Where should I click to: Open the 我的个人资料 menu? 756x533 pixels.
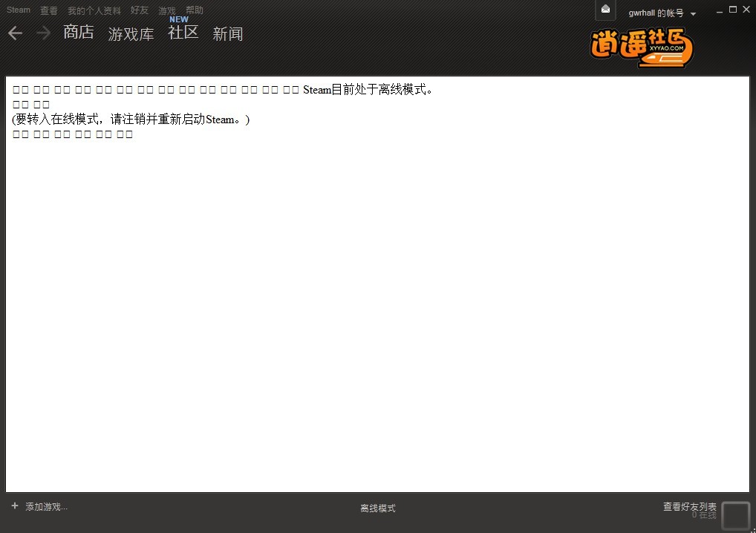(x=94, y=10)
